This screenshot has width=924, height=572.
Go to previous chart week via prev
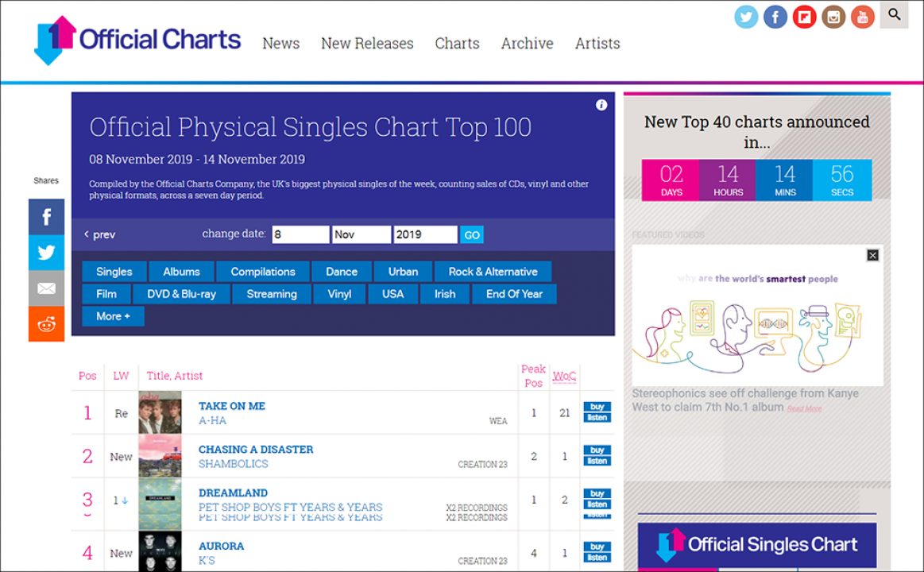click(x=99, y=234)
